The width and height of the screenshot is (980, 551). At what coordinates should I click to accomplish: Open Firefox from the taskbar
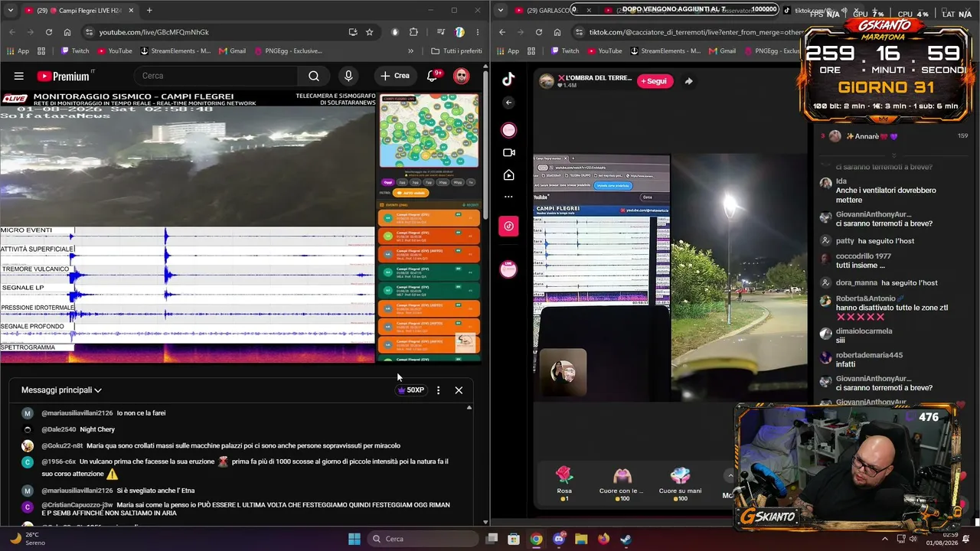tap(603, 539)
